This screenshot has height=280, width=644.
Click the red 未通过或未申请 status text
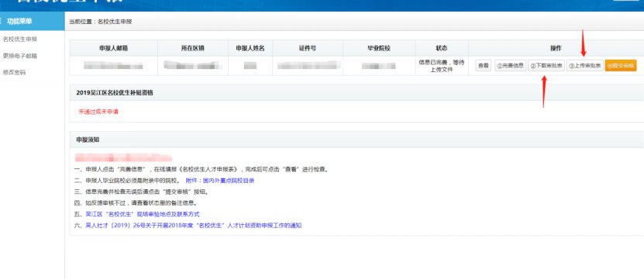[98, 112]
